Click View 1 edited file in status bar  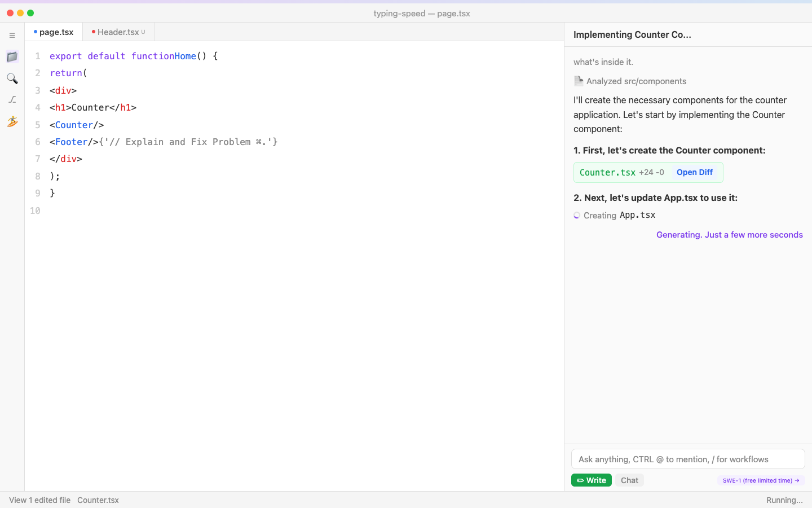(x=39, y=500)
